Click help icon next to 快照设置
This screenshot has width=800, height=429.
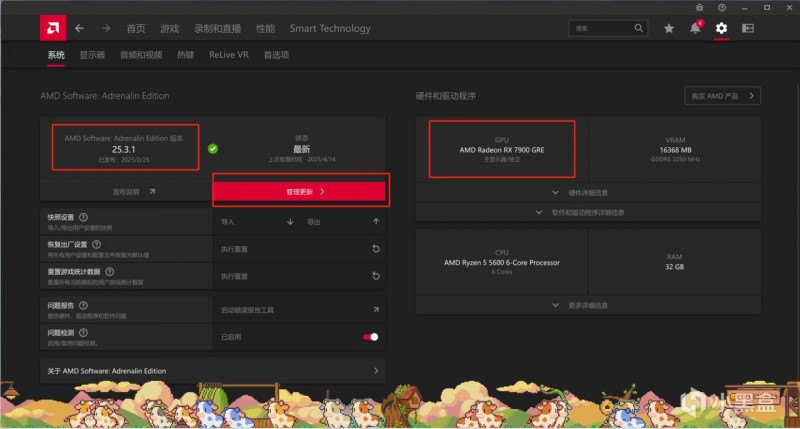(x=83, y=217)
